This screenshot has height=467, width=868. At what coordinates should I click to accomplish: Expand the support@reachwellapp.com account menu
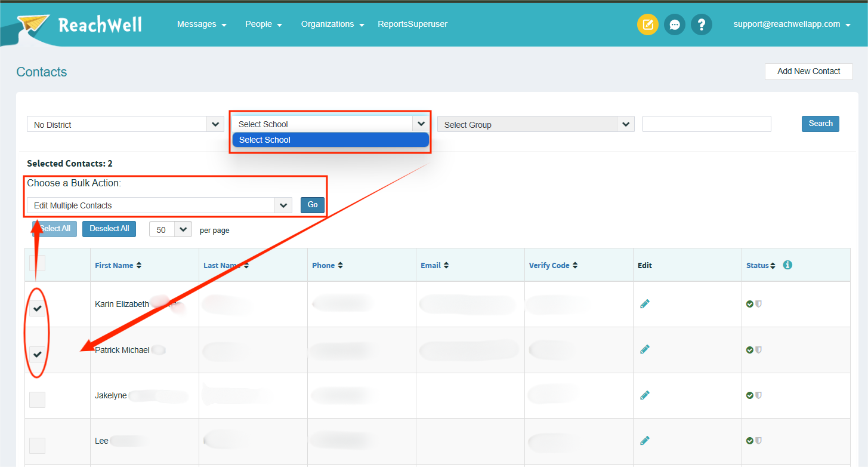792,24
